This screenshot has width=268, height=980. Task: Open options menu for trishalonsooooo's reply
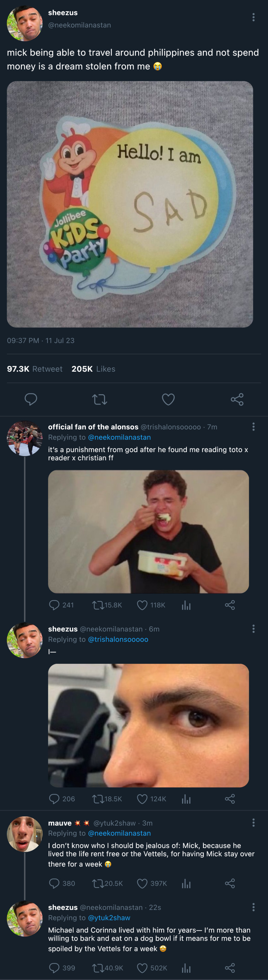[x=253, y=427]
